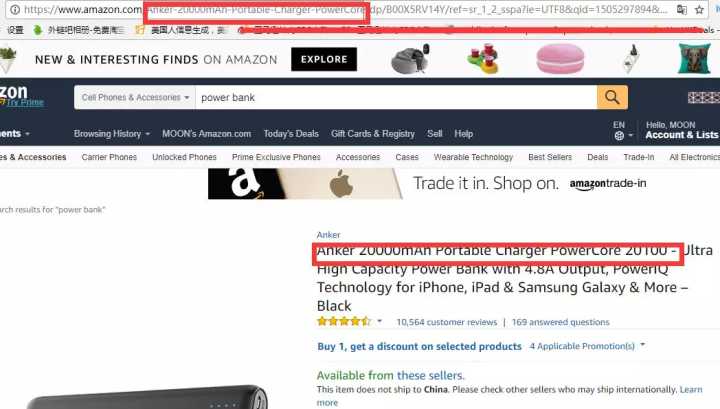720x409 pixels.
Task: Click the star rating icons
Action: 343,321
